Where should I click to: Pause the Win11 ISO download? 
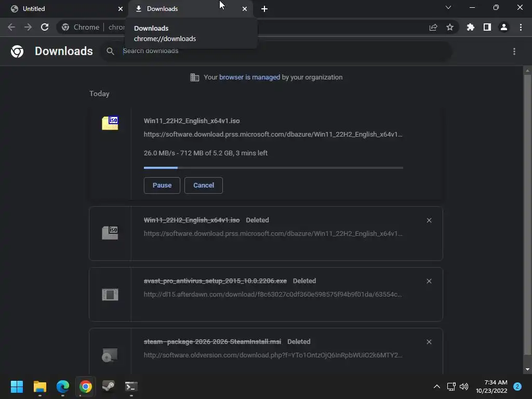pyautogui.click(x=162, y=185)
